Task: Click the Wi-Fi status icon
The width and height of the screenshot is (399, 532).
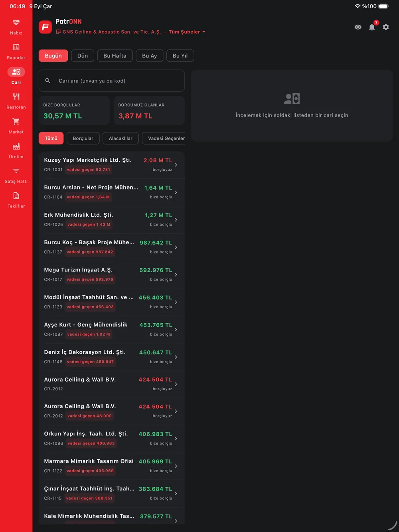Action: 358,6
